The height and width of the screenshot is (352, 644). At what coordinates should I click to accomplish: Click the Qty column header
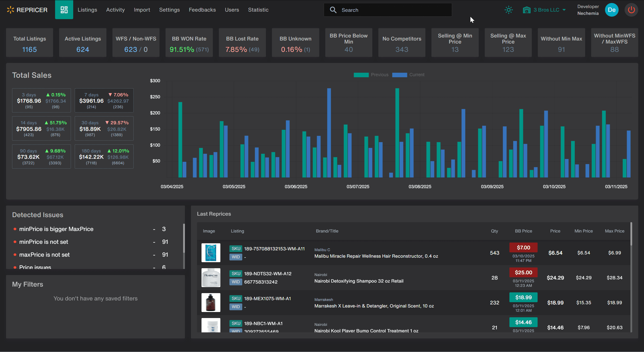click(x=494, y=231)
